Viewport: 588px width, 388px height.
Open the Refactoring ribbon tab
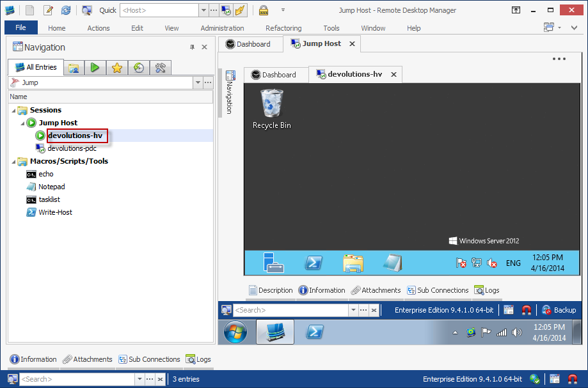coord(283,28)
